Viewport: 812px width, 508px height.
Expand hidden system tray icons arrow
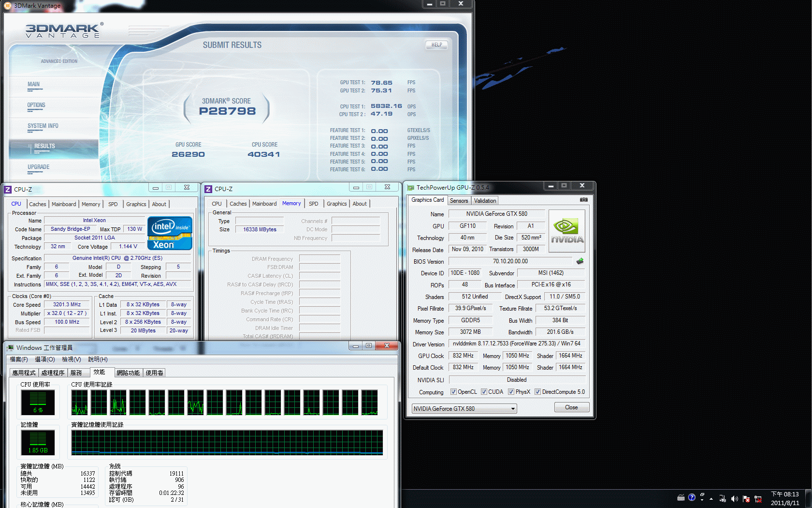tap(711, 498)
